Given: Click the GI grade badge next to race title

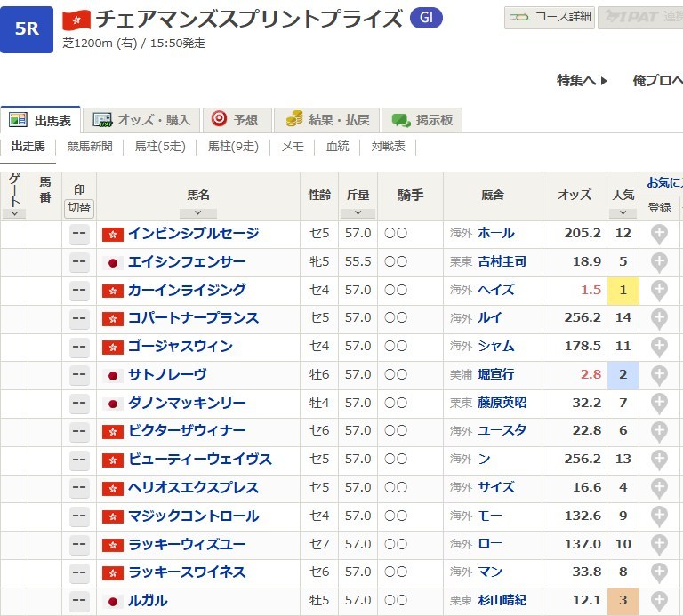Looking at the screenshot, I should pyautogui.click(x=426, y=18).
